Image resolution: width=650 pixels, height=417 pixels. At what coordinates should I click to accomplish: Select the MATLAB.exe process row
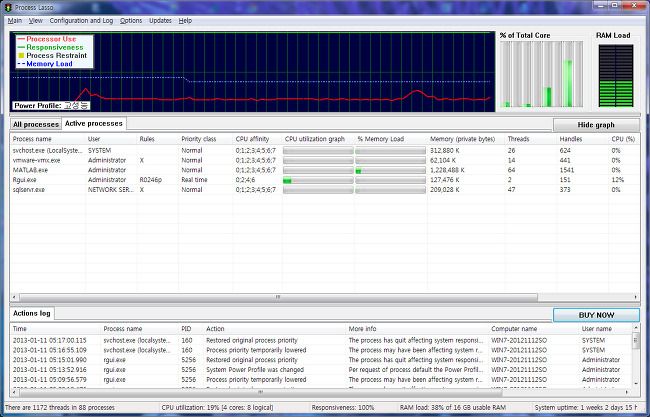pyautogui.click(x=325, y=170)
